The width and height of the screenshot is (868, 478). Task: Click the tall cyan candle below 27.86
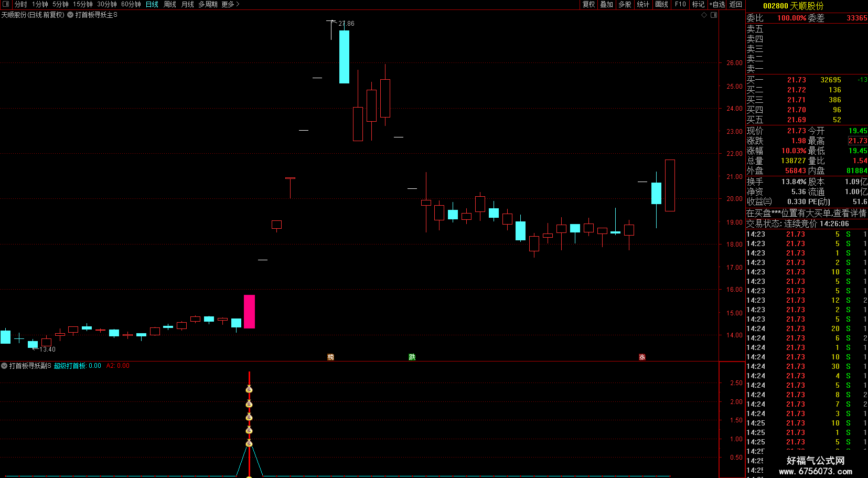[344, 57]
